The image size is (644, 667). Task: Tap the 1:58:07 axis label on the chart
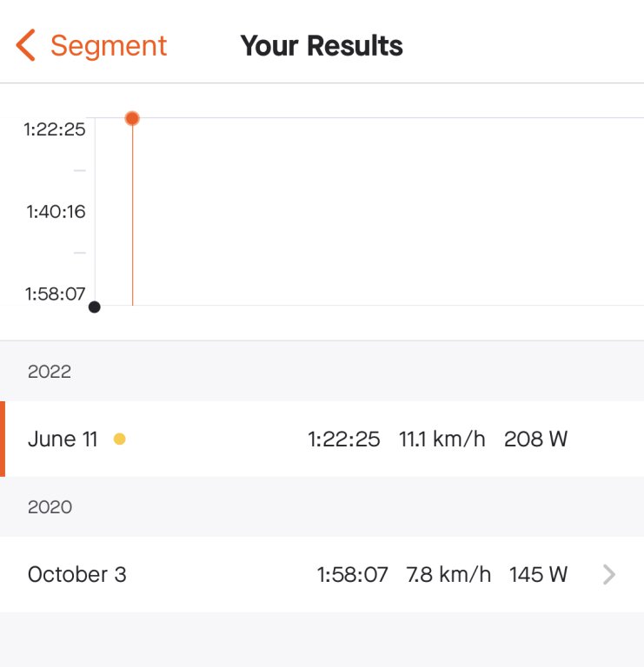pos(55,294)
